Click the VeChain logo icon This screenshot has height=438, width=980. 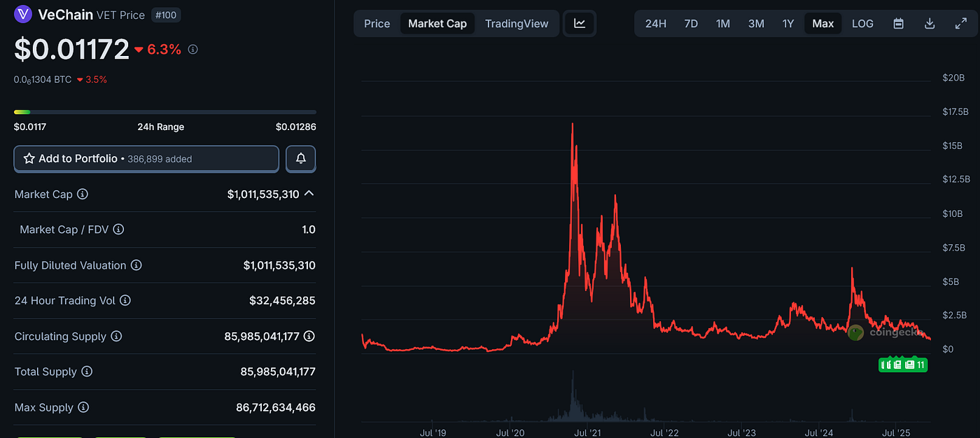[23, 14]
